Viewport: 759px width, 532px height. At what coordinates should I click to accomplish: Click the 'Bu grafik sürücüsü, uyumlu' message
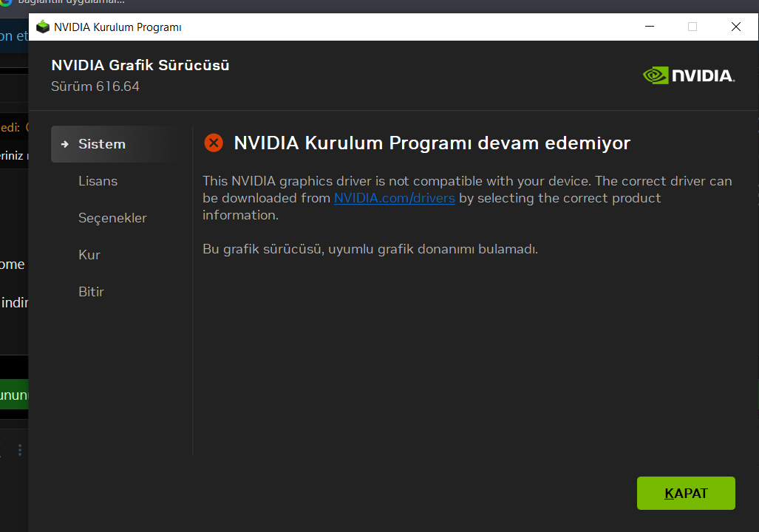coord(370,249)
